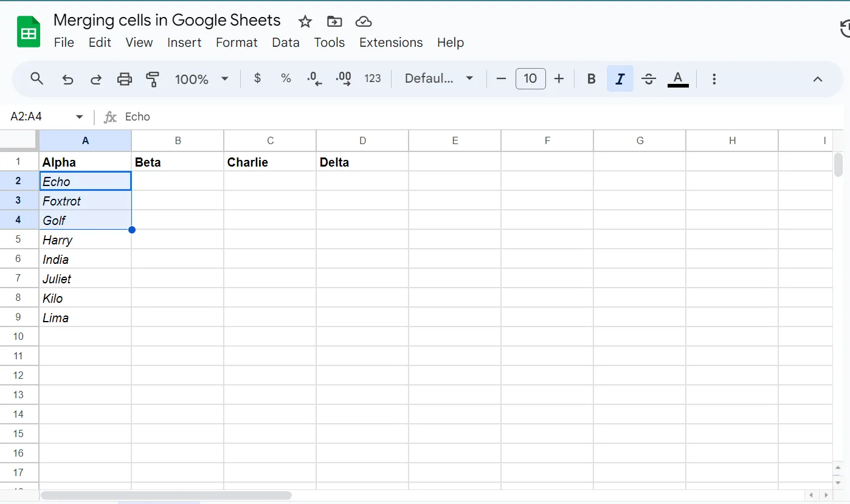
Task: Toggle bold formatting
Action: (591, 79)
